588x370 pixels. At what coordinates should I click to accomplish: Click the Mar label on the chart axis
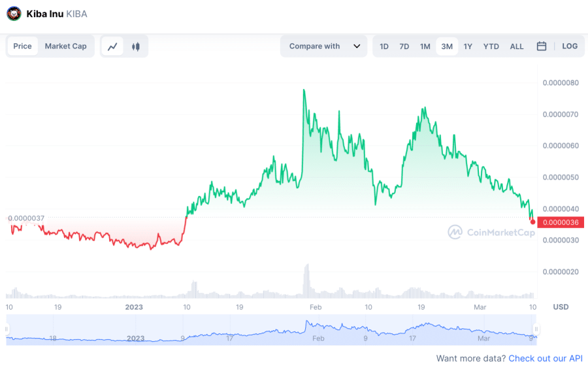(x=480, y=307)
